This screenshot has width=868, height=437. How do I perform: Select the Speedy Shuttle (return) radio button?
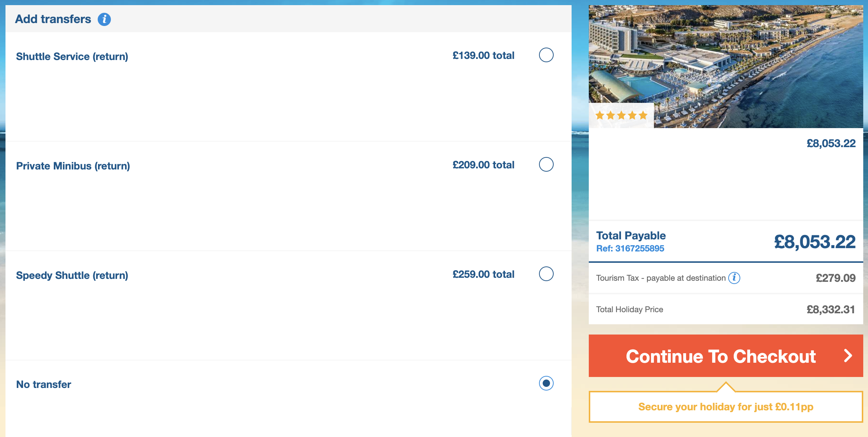[x=546, y=274]
